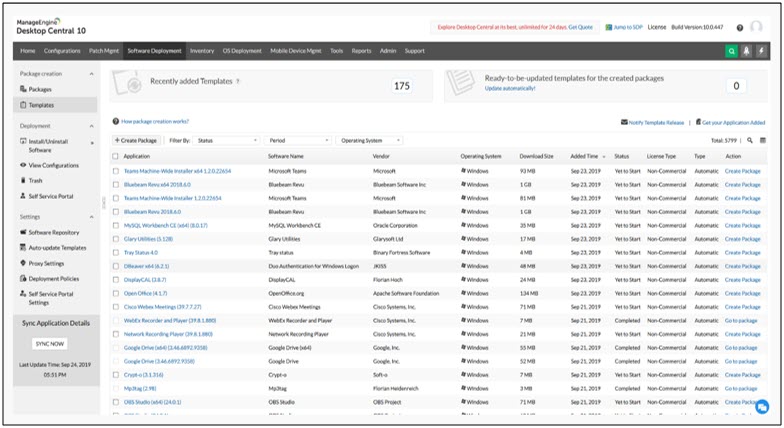
Task: Click the SYNC NOW button
Action: (50, 344)
